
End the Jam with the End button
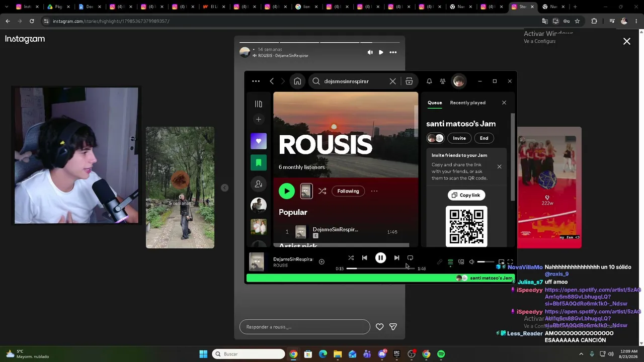coord(484,138)
